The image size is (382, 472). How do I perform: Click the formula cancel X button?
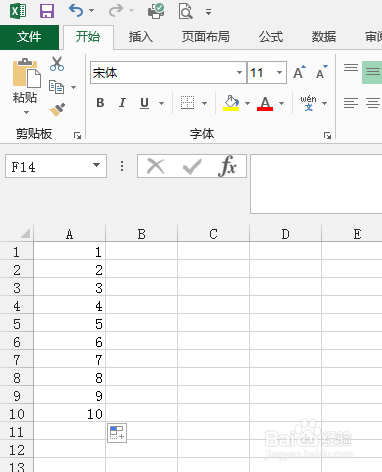click(156, 166)
